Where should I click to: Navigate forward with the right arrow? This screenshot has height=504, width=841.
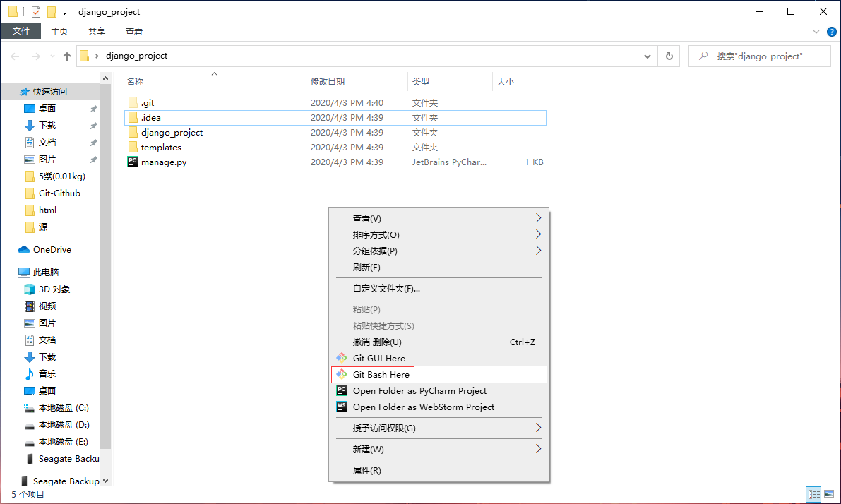pyautogui.click(x=35, y=56)
